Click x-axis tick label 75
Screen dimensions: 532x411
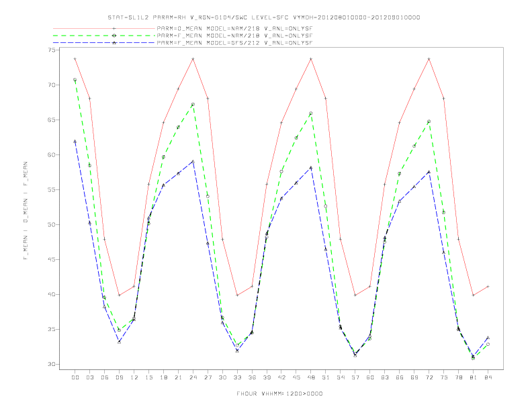444,377
